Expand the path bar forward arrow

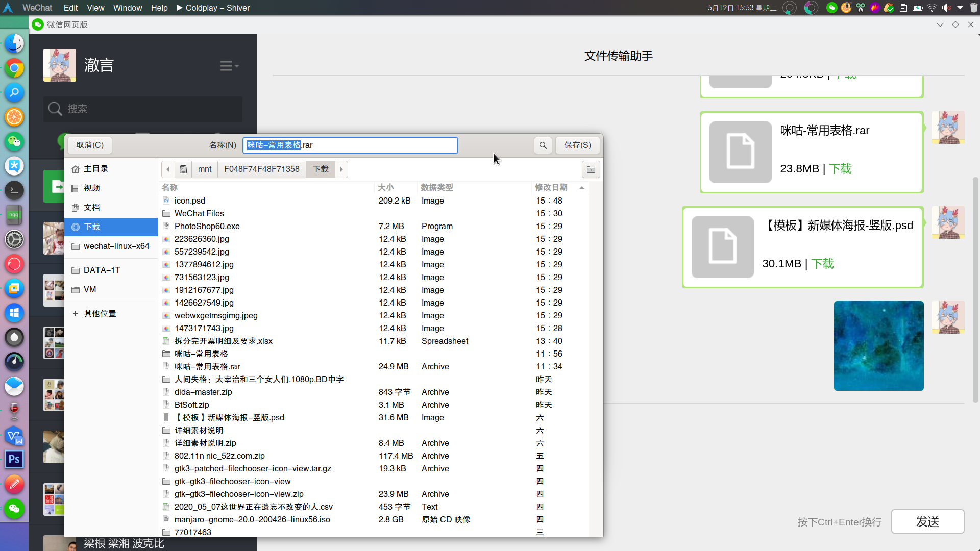pos(341,169)
